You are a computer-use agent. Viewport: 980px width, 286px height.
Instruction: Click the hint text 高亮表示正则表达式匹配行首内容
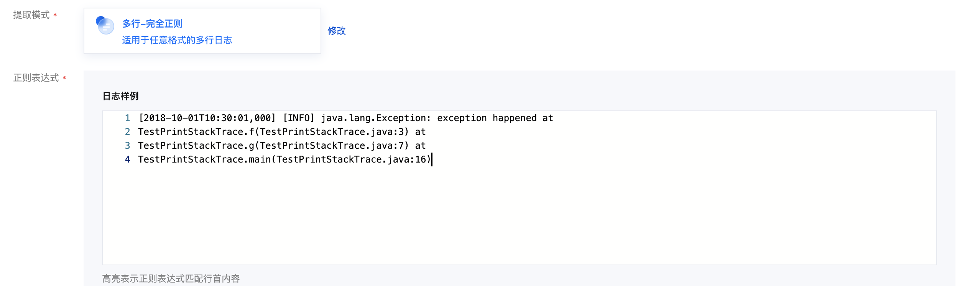[x=171, y=278]
